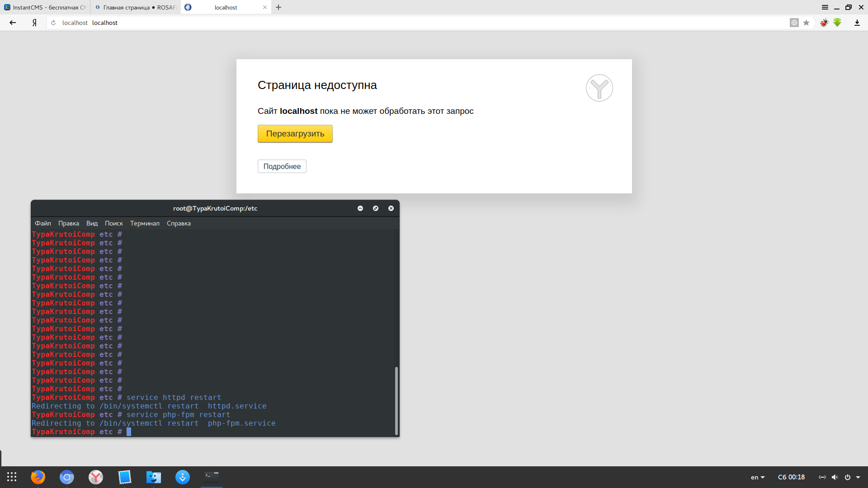This screenshot has width=868, height=488.
Task: Click the Подробнее button
Action: 282,166
